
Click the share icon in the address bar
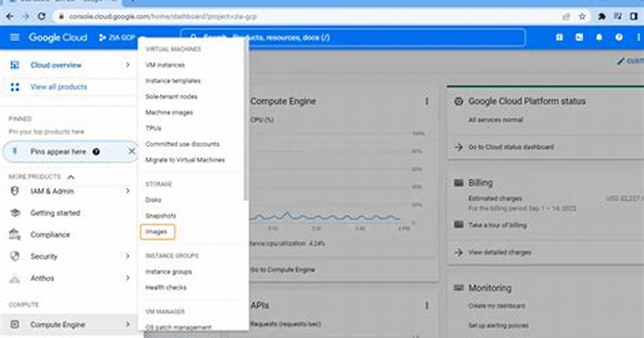(566, 17)
